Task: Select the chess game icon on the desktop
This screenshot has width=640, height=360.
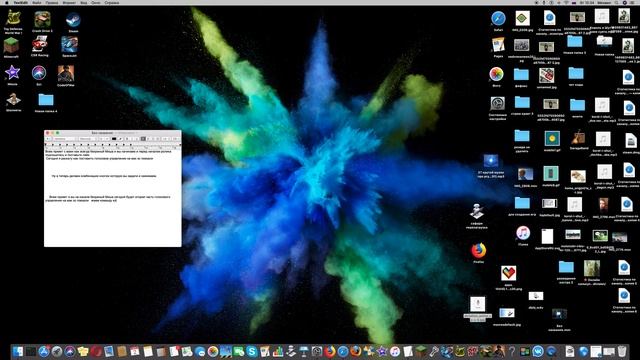Action: 13,100
